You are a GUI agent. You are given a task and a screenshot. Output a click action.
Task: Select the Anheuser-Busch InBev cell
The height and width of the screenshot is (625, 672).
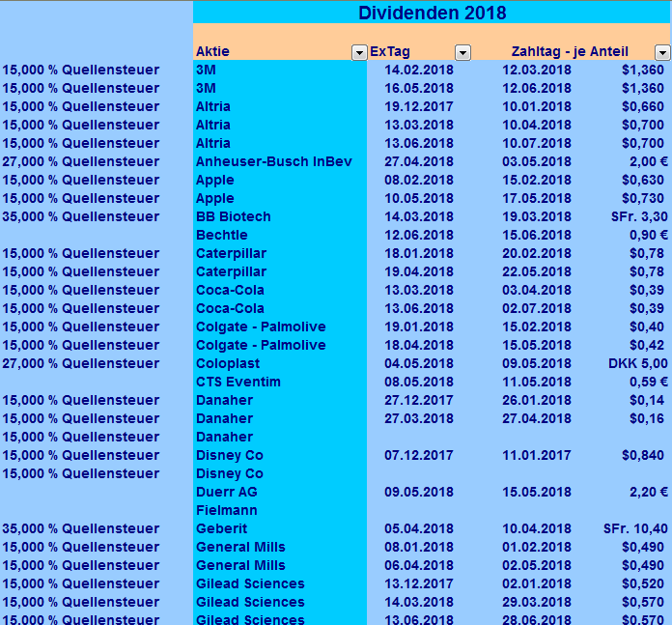[x=280, y=161]
